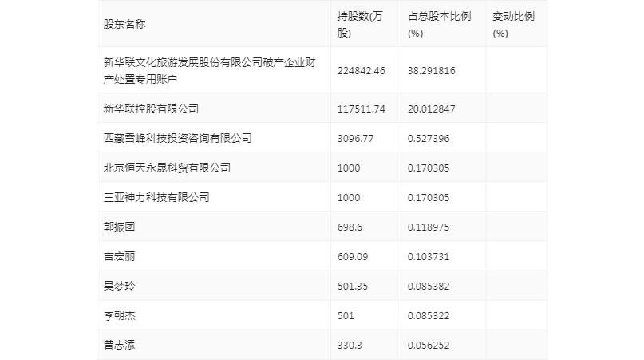This screenshot has height=360, width=644.
Task: Select the percentage 20.012847
Action: [x=431, y=109]
